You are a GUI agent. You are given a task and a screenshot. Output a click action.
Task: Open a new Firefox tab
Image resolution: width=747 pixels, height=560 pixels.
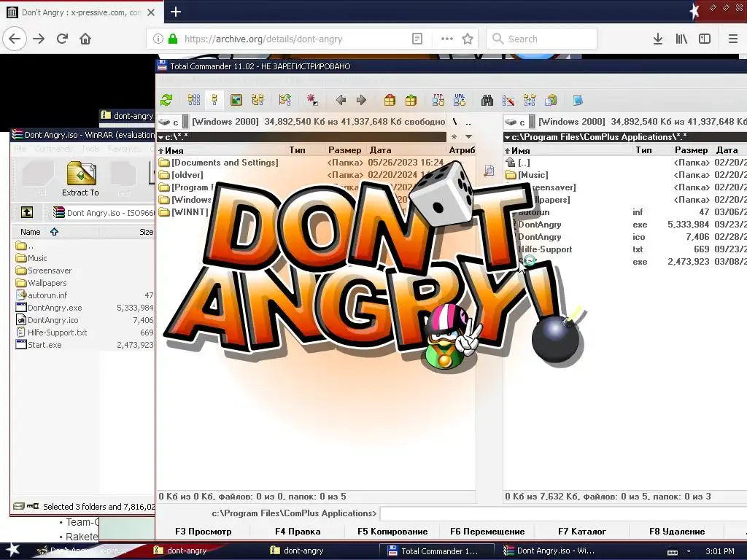pos(175,12)
